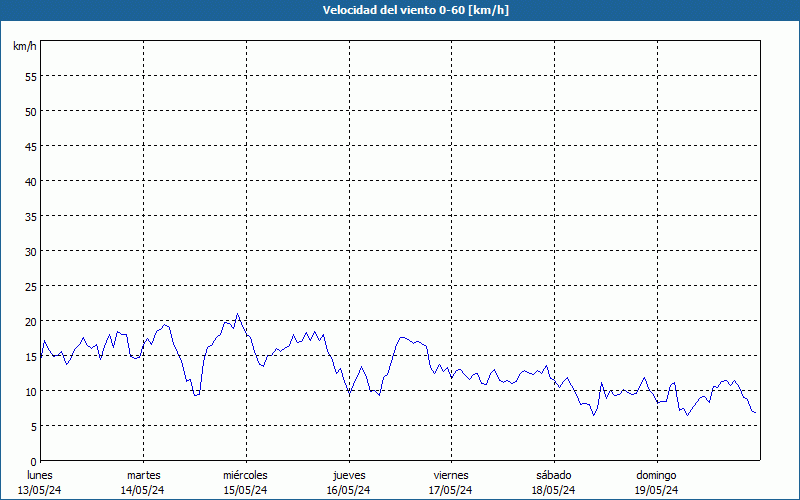Image resolution: width=800 pixels, height=500 pixels.
Task: Click the 10 value on the y-axis
Action: [31, 391]
